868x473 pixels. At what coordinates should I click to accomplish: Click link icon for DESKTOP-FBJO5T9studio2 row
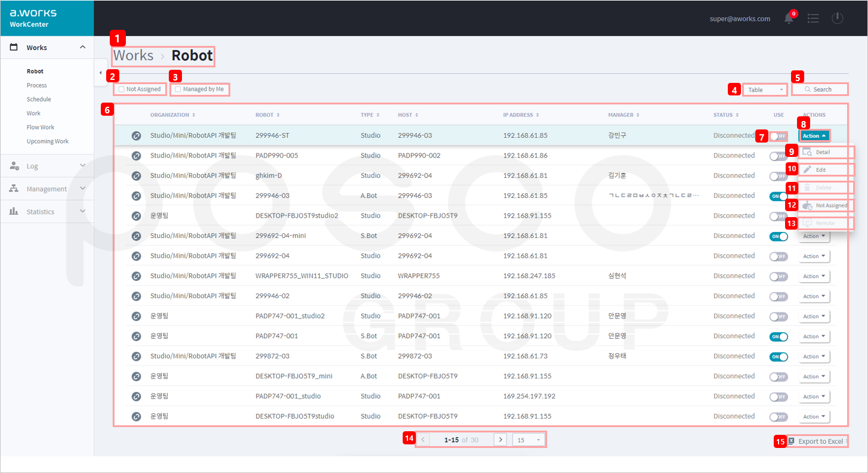136,216
